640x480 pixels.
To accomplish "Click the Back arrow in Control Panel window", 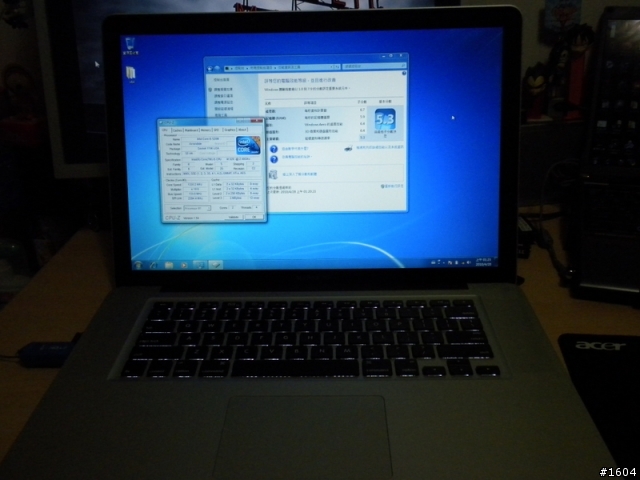I will 210,69.
